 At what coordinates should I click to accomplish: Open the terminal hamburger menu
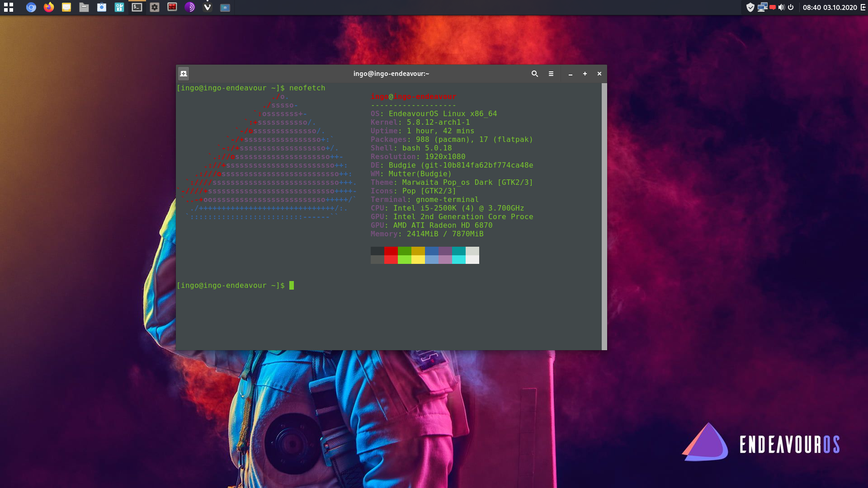click(551, 74)
